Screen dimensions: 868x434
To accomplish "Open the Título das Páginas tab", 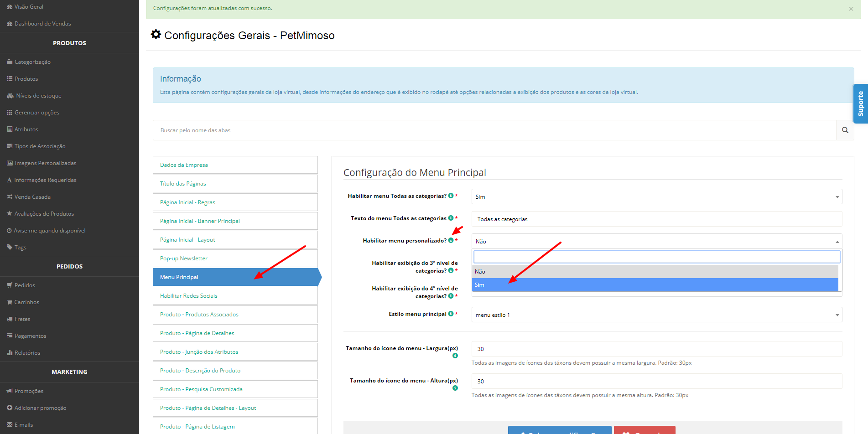I will [x=235, y=184].
